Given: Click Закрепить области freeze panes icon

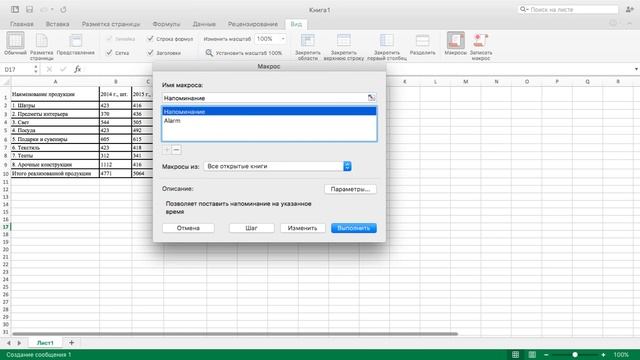Looking at the screenshot, I should (x=307, y=40).
